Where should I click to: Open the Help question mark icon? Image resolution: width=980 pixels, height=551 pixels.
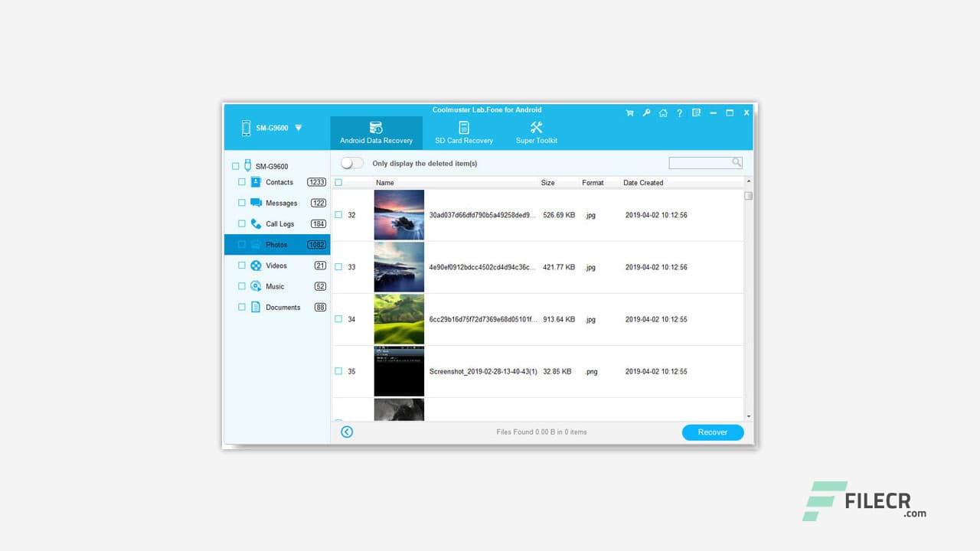pos(679,112)
